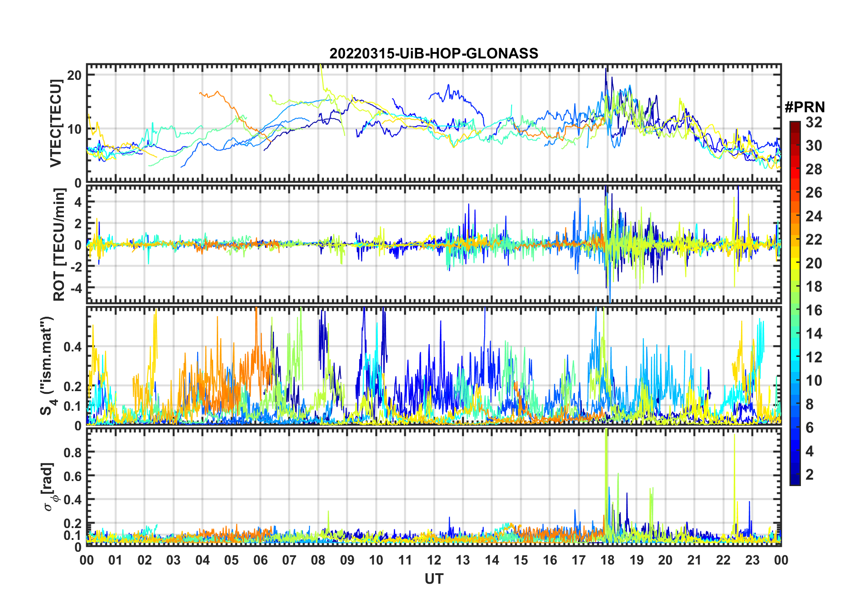Click colorbar tick label "32"

click(x=814, y=122)
